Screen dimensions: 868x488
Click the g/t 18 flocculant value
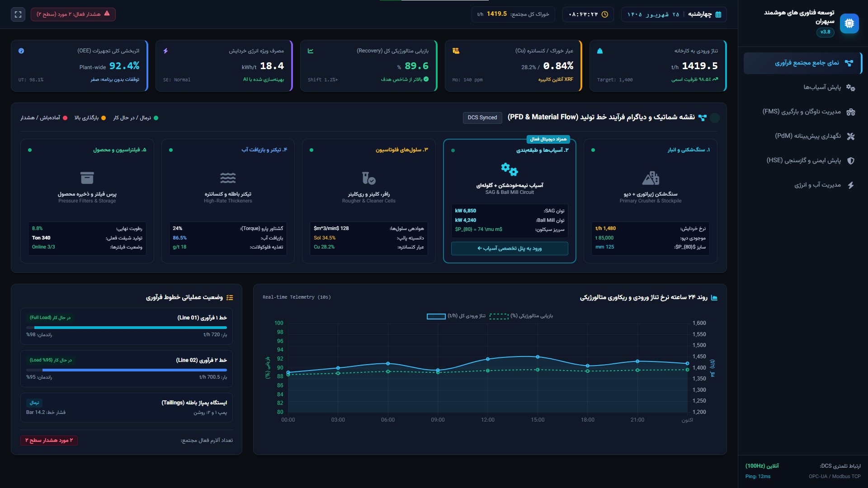179,247
